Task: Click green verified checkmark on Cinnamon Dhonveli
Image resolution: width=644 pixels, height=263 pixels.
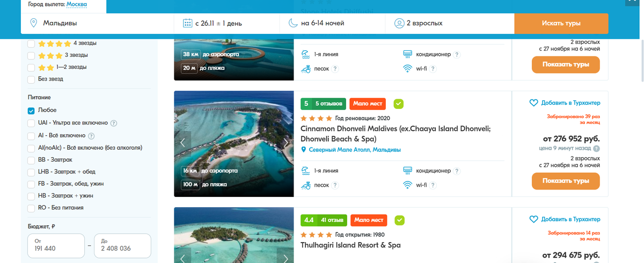Action: point(398,104)
